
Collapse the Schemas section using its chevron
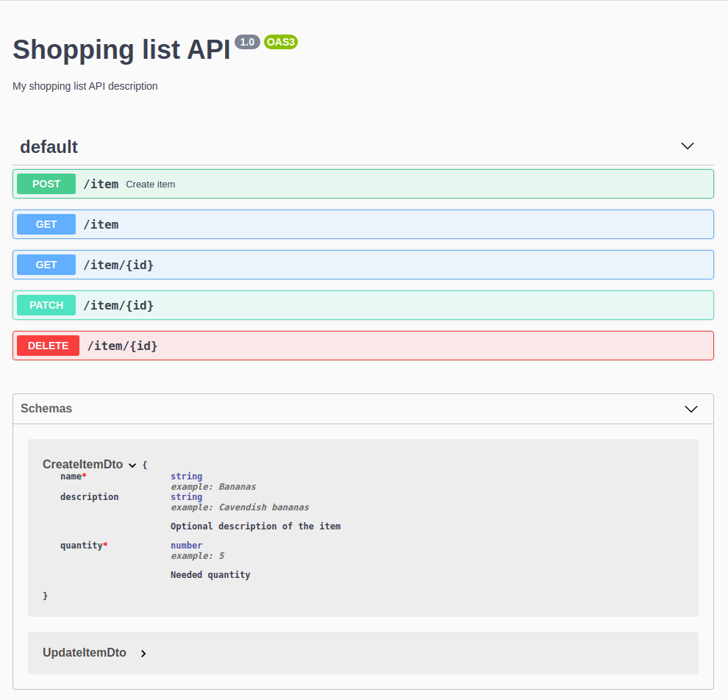(x=691, y=409)
